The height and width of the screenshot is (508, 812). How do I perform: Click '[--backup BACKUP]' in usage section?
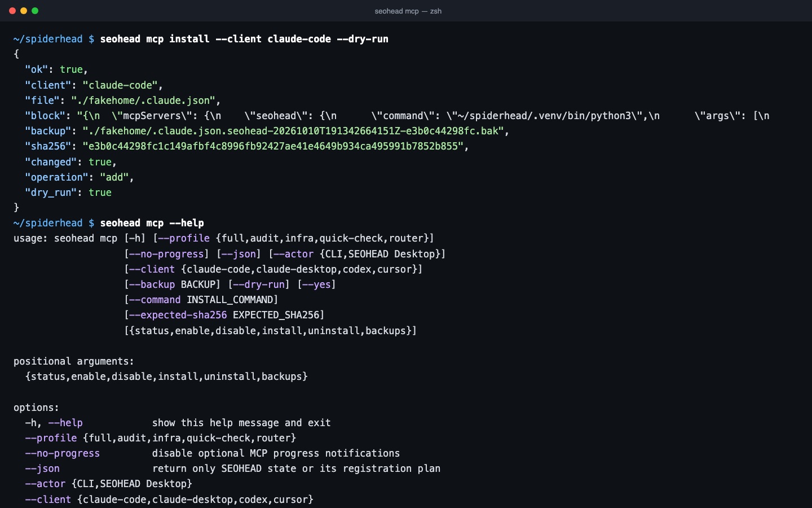(x=173, y=284)
